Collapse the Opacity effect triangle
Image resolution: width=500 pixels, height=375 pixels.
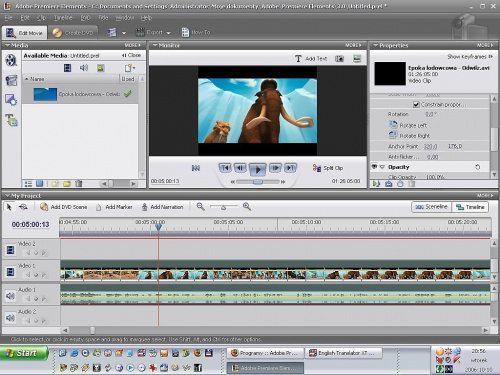(x=382, y=167)
